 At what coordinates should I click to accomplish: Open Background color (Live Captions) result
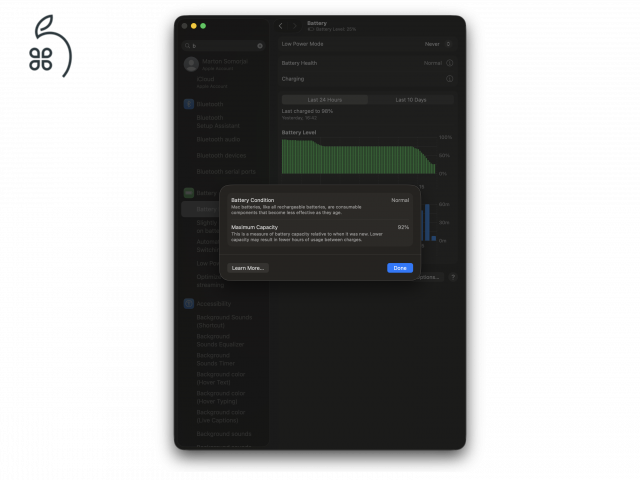pos(220,416)
